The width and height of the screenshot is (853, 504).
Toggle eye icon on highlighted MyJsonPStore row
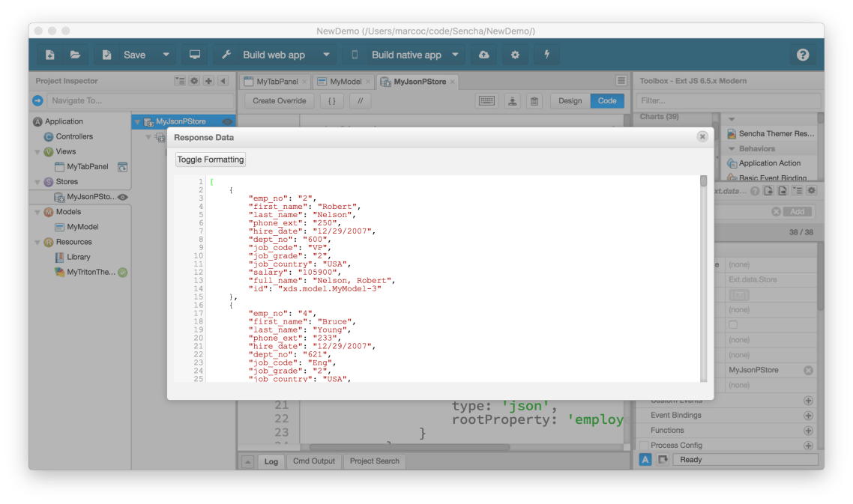(227, 122)
